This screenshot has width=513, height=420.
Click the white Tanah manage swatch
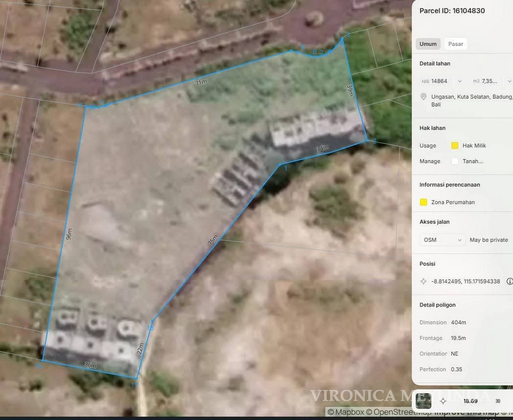click(454, 161)
